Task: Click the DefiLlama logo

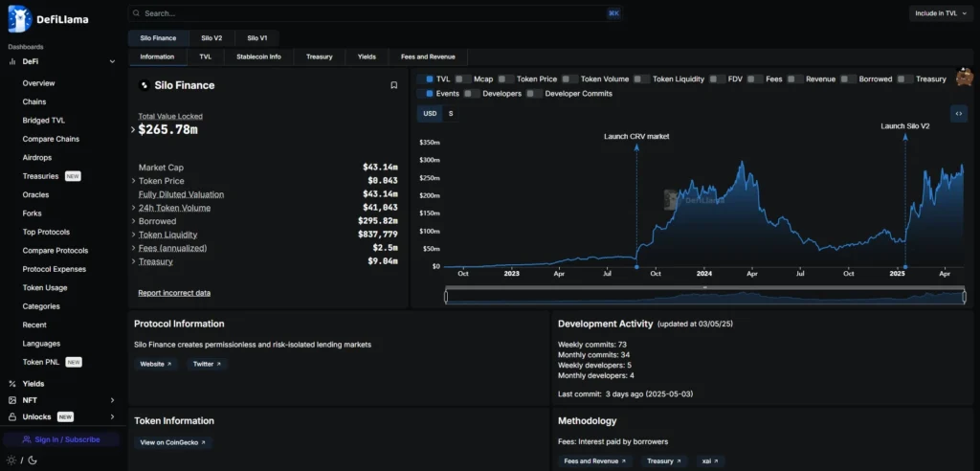Action: click(48, 19)
